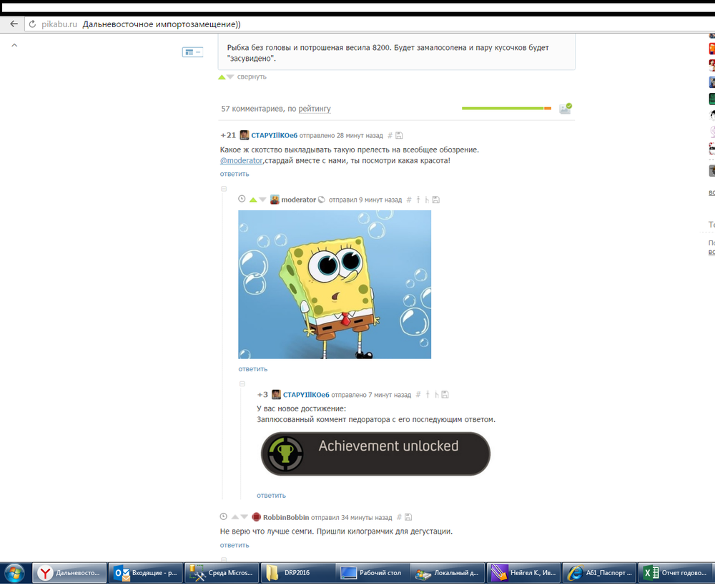Image resolution: width=715 pixels, height=588 pixels.
Task: Save RobbinBobbin's comment with floppy icon
Action: point(408,517)
